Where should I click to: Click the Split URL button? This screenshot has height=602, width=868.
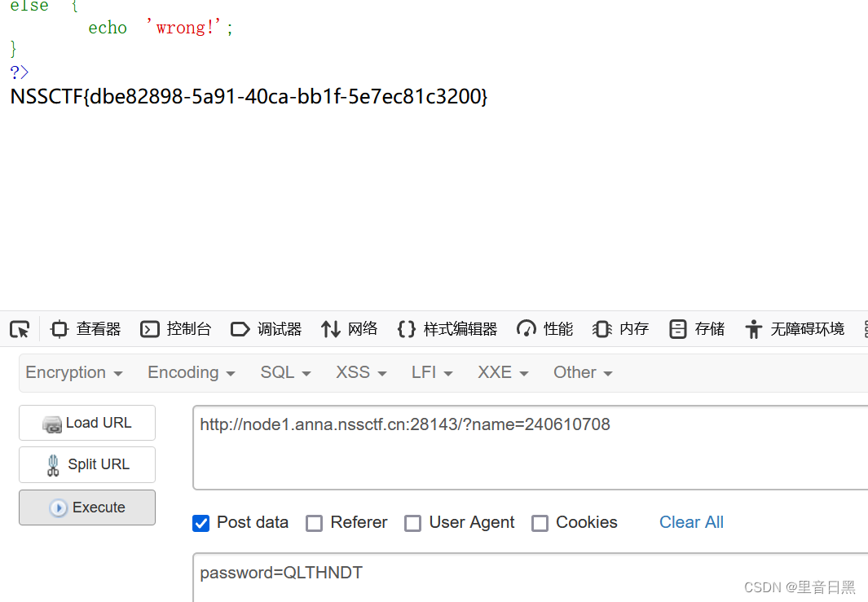(x=86, y=464)
